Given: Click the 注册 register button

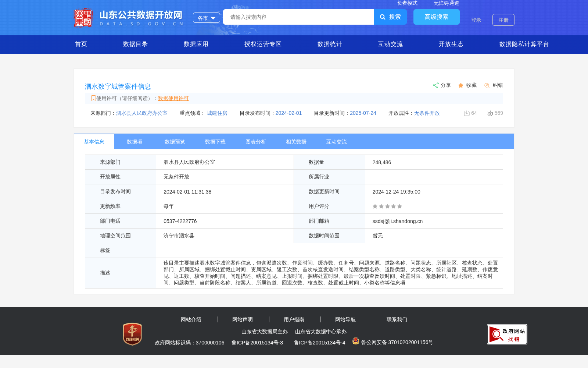Looking at the screenshot, I should click(x=503, y=20).
